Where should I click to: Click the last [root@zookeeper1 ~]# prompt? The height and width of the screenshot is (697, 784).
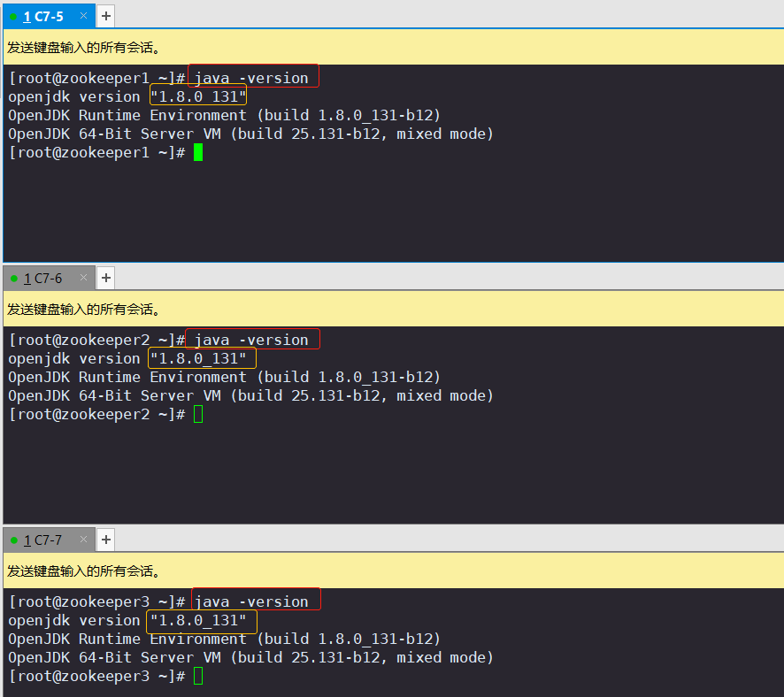click(x=97, y=152)
